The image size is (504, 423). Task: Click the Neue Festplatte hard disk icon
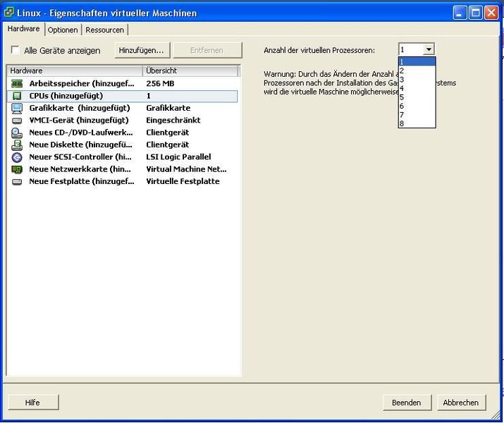17,182
